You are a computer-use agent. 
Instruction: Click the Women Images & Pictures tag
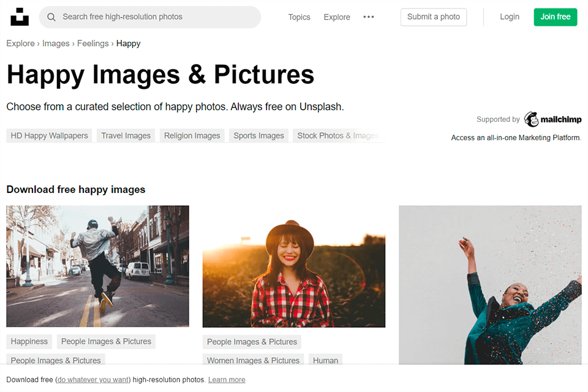[253, 360]
